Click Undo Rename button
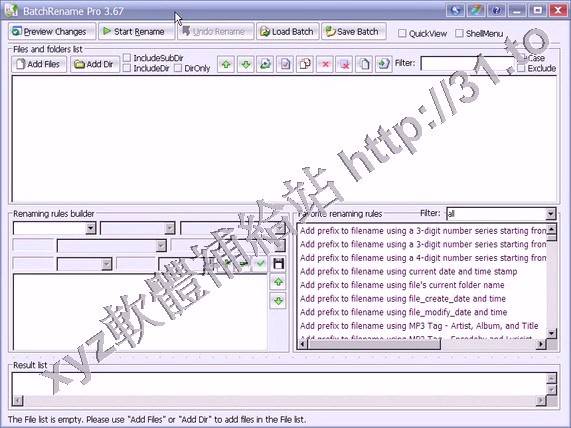The height and width of the screenshot is (428, 571). click(x=215, y=32)
